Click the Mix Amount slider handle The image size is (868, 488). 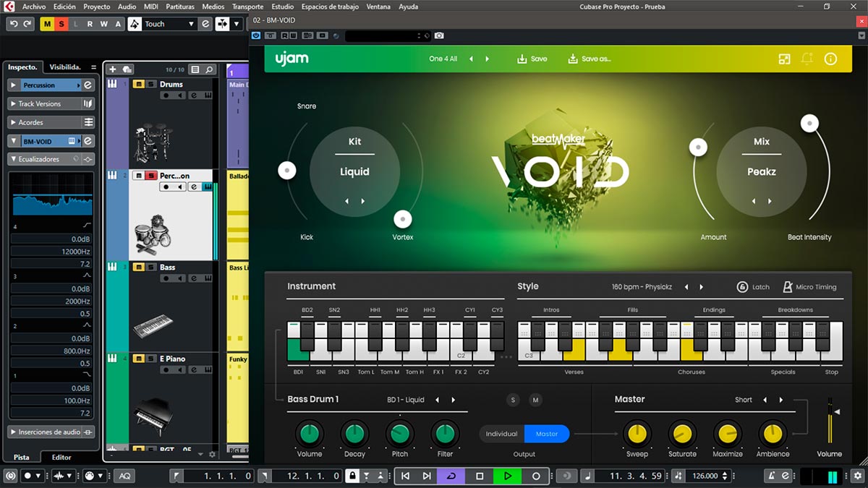[x=698, y=147]
